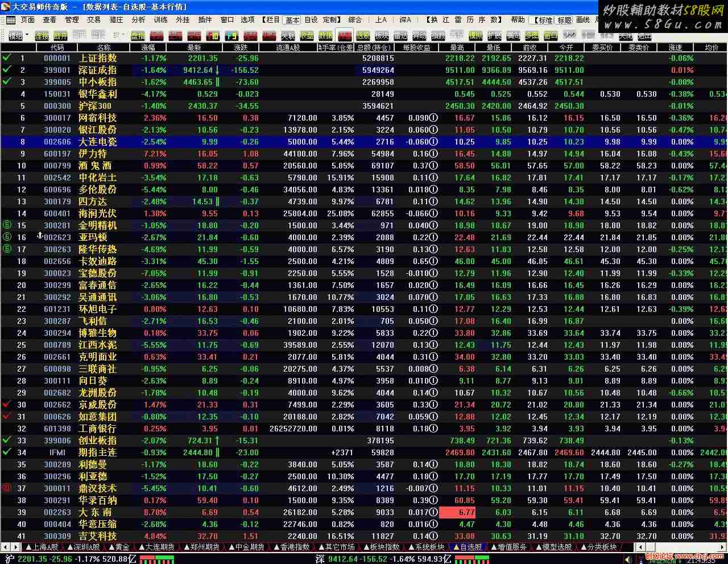728x564 pixels.
Task: Toggle the 标题 display option
Action: pyautogui.click(x=564, y=20)
